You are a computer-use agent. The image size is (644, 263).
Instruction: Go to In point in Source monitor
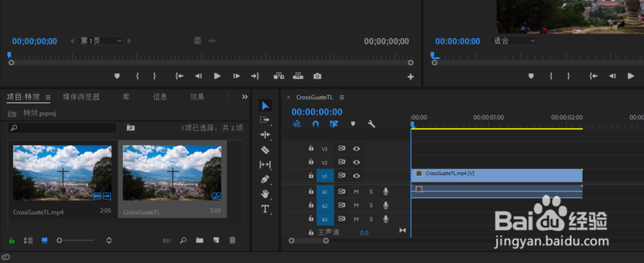[180, 76]
